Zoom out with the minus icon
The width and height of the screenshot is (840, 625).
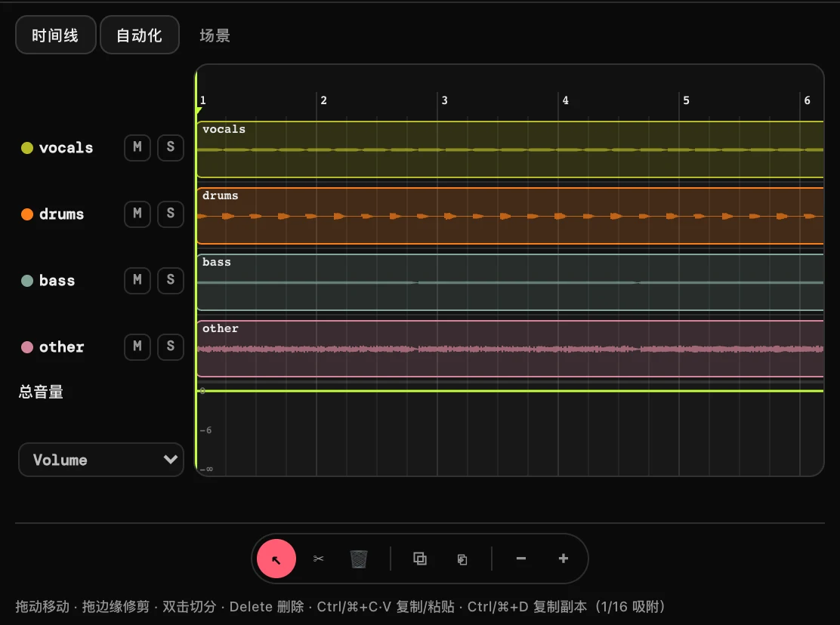(520, 559)
